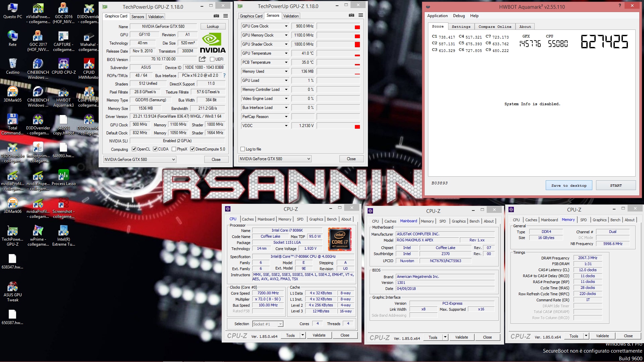Expand VDDC sensor dropdown
The width and height of the screenshot is (644, 362).
pos(286,126)
